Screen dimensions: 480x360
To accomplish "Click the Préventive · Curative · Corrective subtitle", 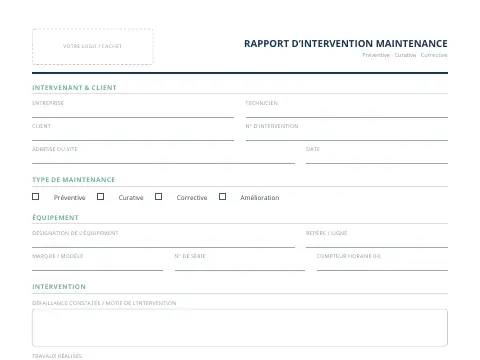I will point(405,55).
